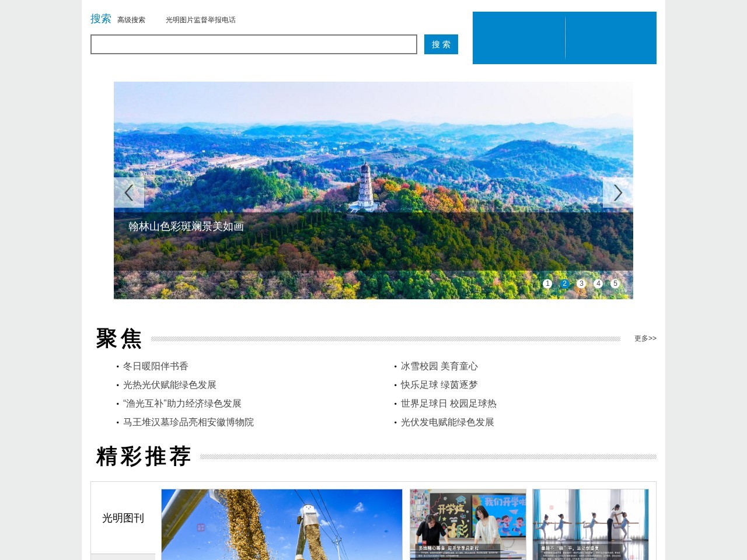This screenshot has height=560, width=747.
Task: Open the 冬日暖阳伴书香 article
Action: [155, 366]
